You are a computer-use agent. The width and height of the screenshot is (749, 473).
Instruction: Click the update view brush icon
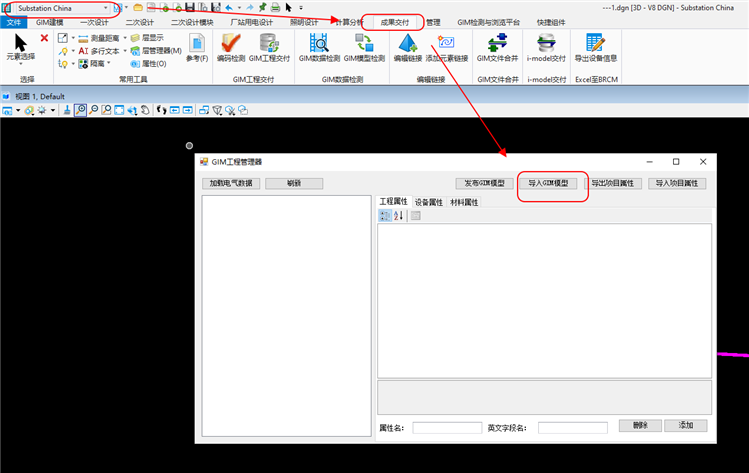(x=67, y=110)
